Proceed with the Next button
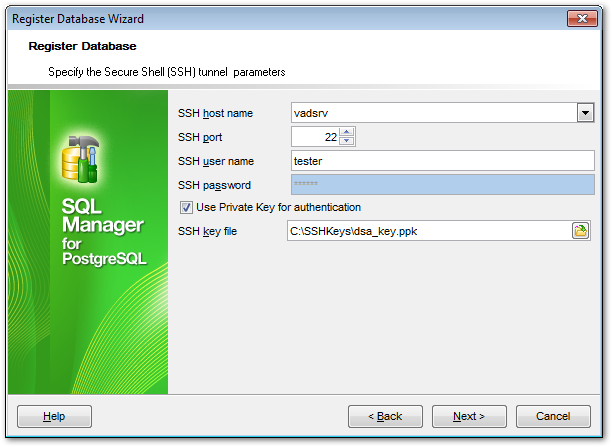The image size is (612, 447). tap(469, 416)
